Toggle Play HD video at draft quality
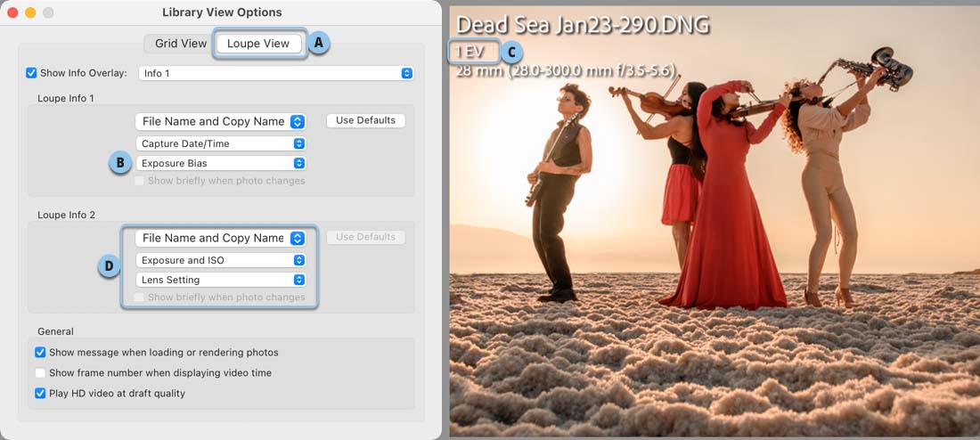Screen dimensions: 980x440 click(x=41, y=394)
